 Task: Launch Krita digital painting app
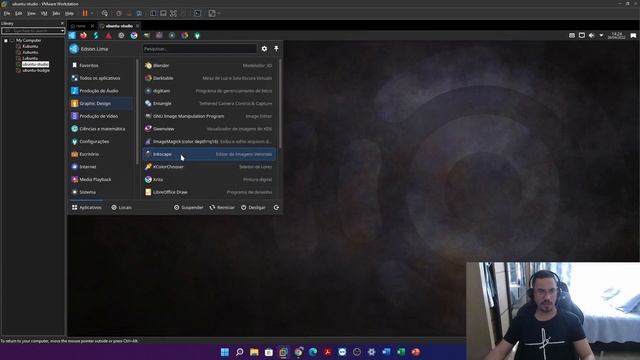(209, 179)
